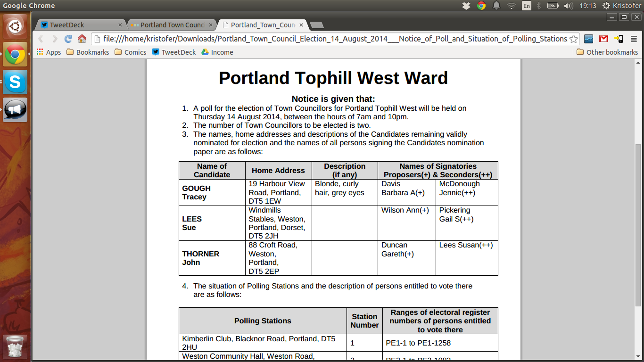Image resolution: width=644 pixels, height=362 pixels.
Task: Reload the page with the refresh icon
Action: 68,39
